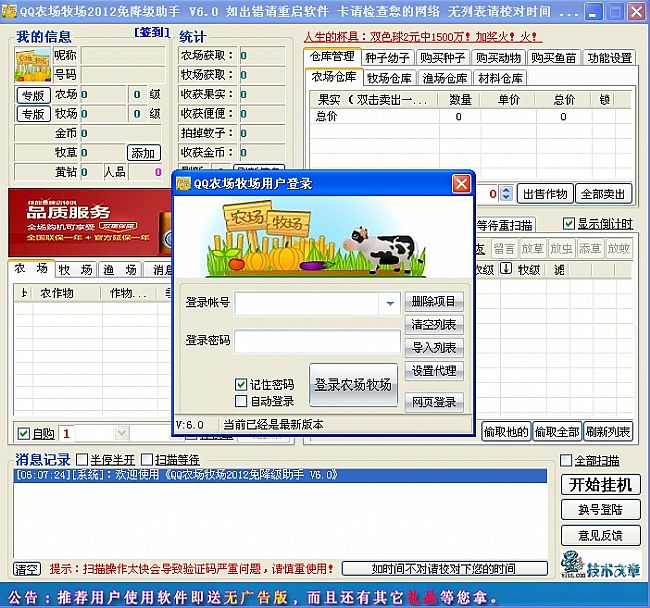Minimize the main helper window
Screen dimensions: 650x608
click(593, 12)
